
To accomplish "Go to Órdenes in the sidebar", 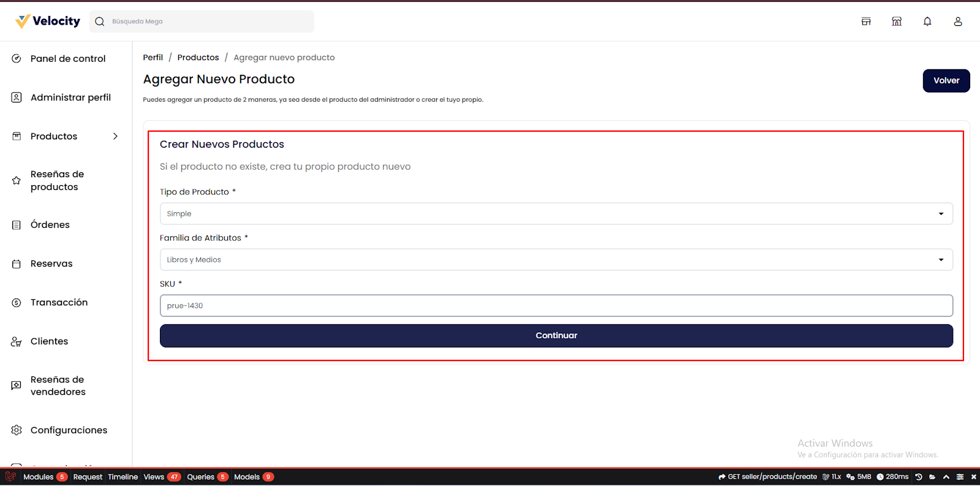I will [50, 225].
